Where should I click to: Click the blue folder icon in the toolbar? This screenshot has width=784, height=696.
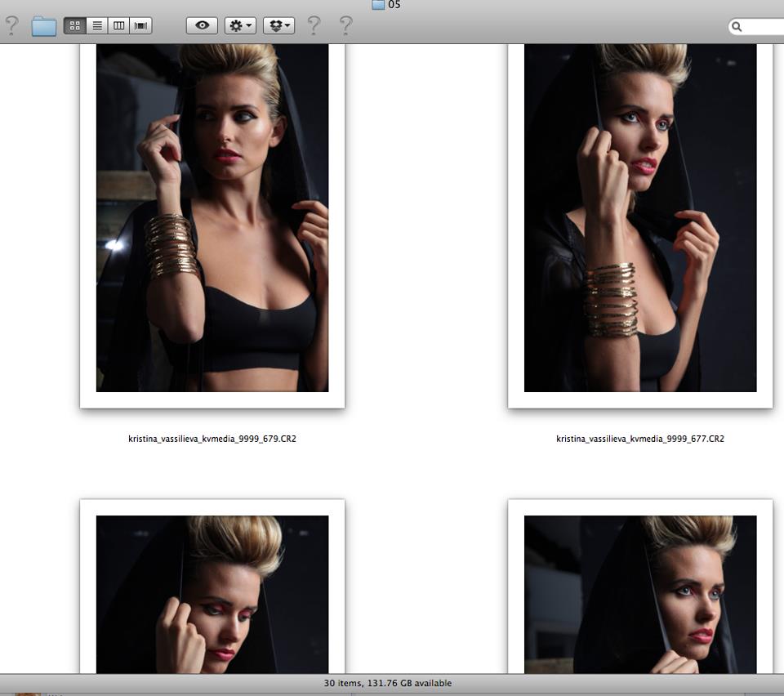[x=44, y=26]
